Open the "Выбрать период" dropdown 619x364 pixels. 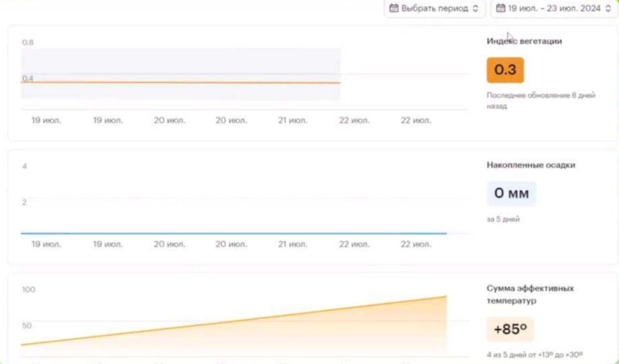click(434, 8)
